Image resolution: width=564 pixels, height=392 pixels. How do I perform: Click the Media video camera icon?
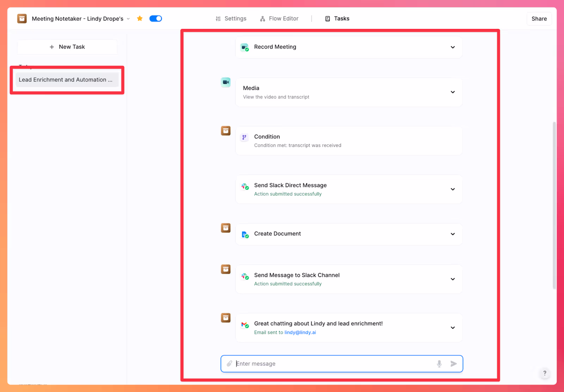click(226, 82)
